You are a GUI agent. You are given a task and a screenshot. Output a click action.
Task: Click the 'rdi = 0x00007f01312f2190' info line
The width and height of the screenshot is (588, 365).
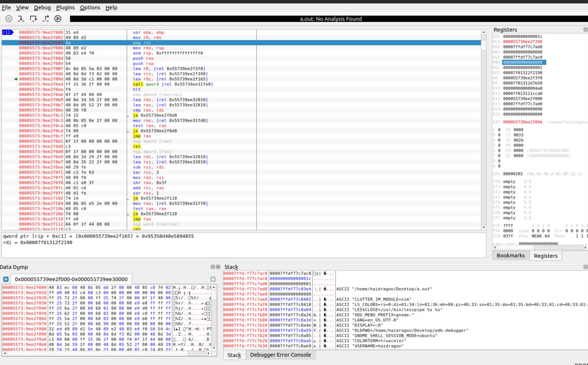(38, 242)
